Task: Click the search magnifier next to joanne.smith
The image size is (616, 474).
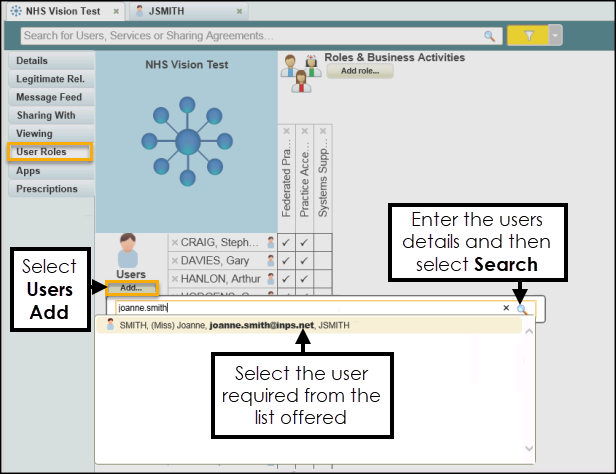Action: (x=522, y=309)
